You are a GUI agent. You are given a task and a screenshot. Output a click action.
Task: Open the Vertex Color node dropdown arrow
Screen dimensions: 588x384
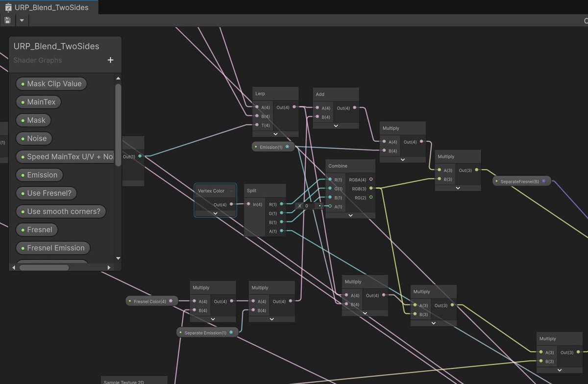point(231,191)
